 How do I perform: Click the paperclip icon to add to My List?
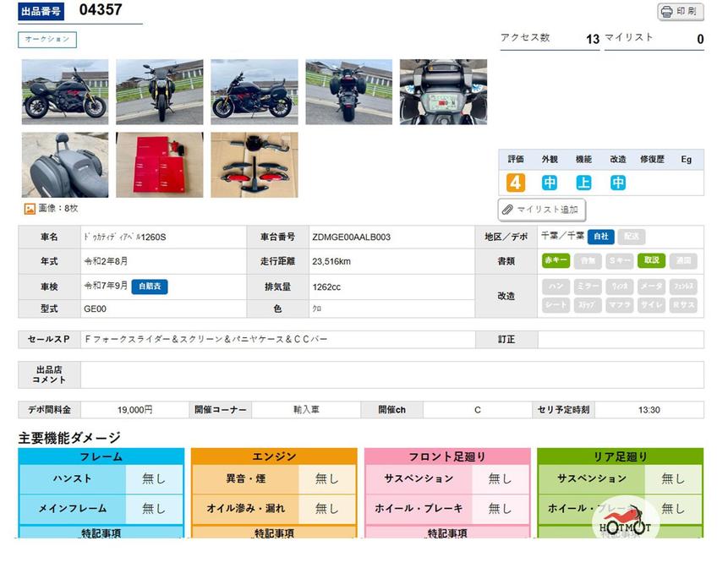pos(507,209)
